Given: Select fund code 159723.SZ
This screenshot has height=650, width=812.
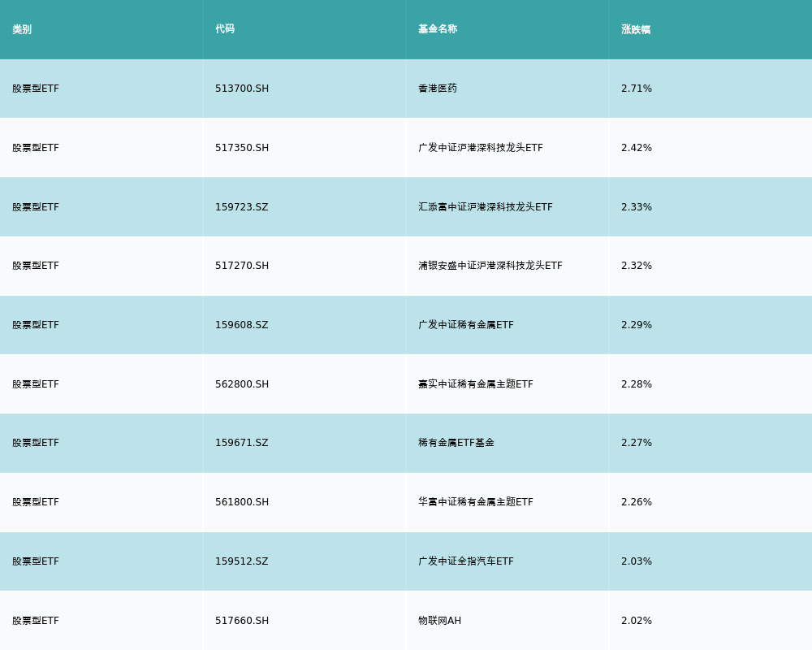Looking at the screenshot, I should (242, 207).
